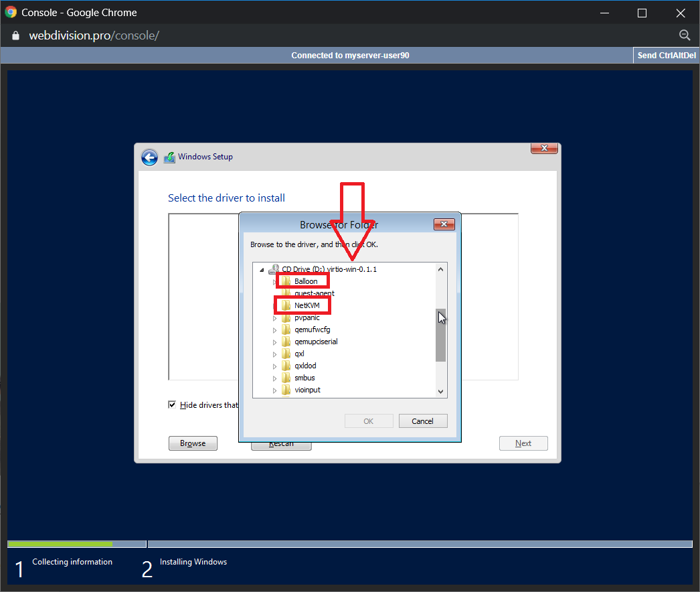Click the CD Drive (D:) disc icon
700x592 pixels.
(x=274, y=269)
